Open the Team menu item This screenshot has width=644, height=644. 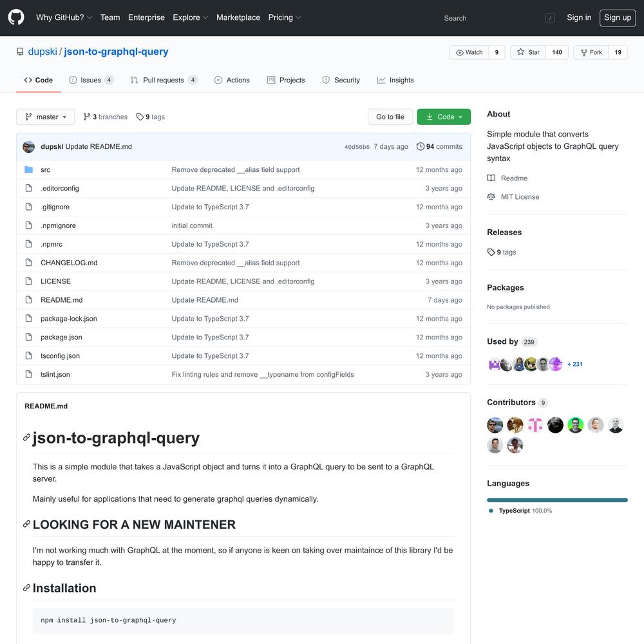point(110,17)
